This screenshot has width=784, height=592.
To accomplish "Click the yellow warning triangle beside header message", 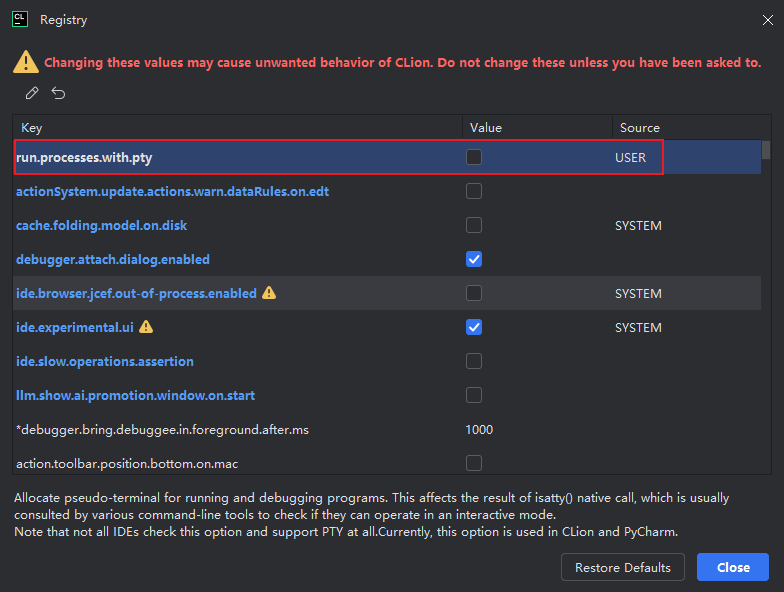I will click(26, 62).
